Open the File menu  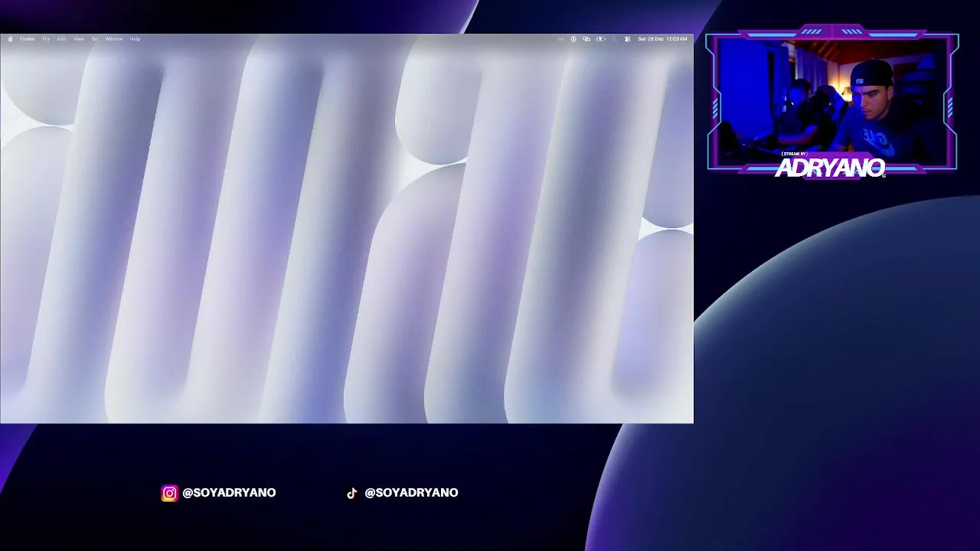pos(46,39)
